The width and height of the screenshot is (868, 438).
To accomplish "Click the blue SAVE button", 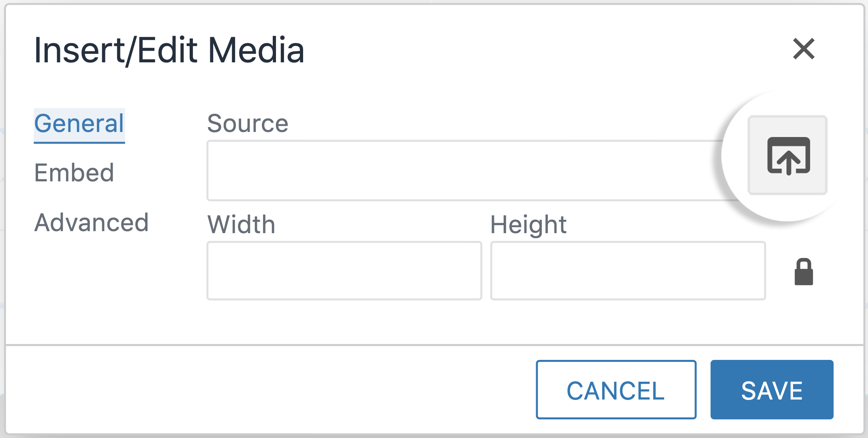I will 772,389.
